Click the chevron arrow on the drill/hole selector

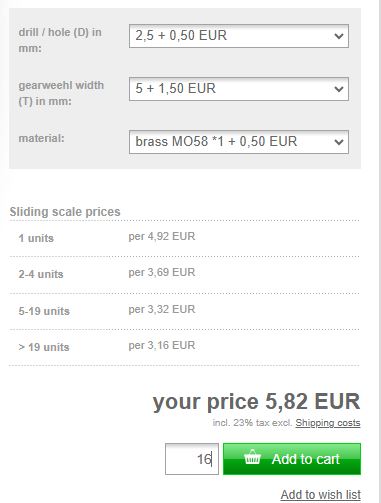point(339,36)
